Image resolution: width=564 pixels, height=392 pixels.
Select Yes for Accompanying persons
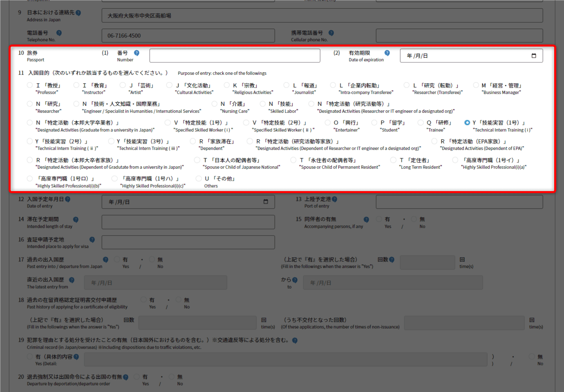point(379,219)
